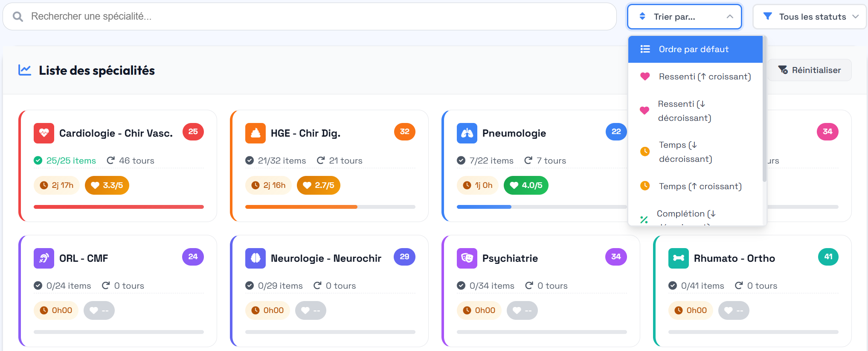This screenshot has height=351, width=868.
Task: Click the search magnifier icon
Action: click(18, 17)
